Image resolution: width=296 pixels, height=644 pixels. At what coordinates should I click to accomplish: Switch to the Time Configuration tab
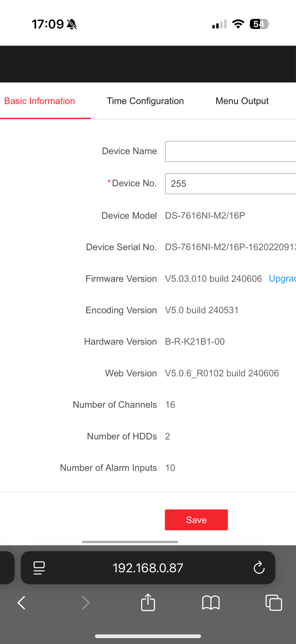click(145, 101)
